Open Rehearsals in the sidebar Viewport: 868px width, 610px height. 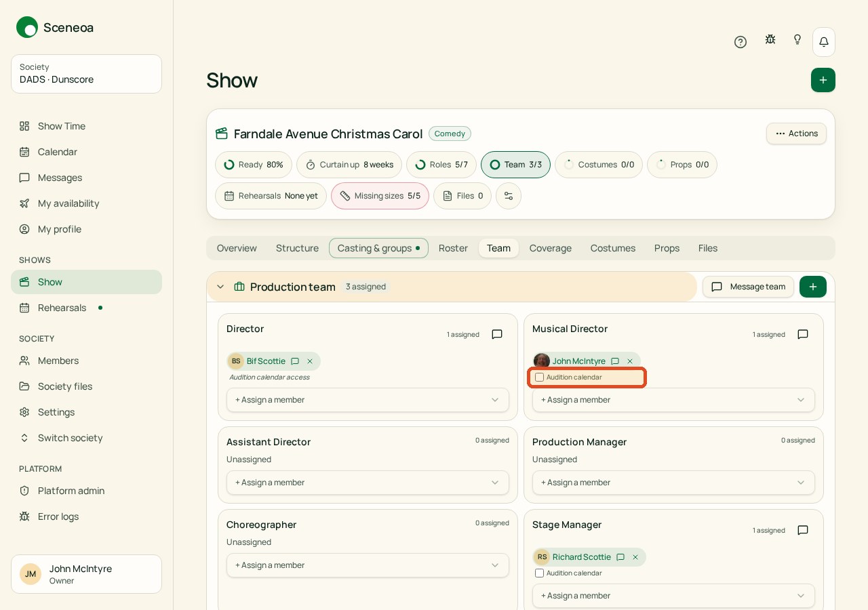(x=86, y=308)
